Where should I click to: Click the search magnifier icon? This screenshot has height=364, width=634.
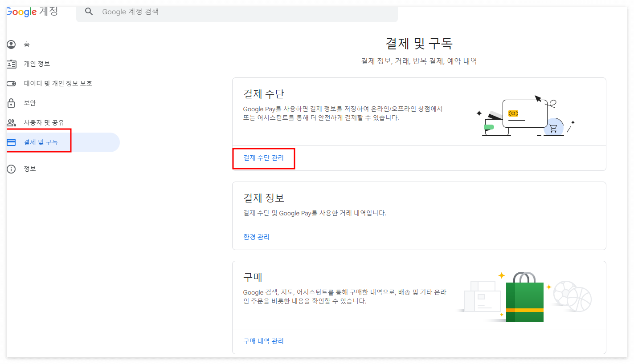pyautogui.click(x=89, y=12)
